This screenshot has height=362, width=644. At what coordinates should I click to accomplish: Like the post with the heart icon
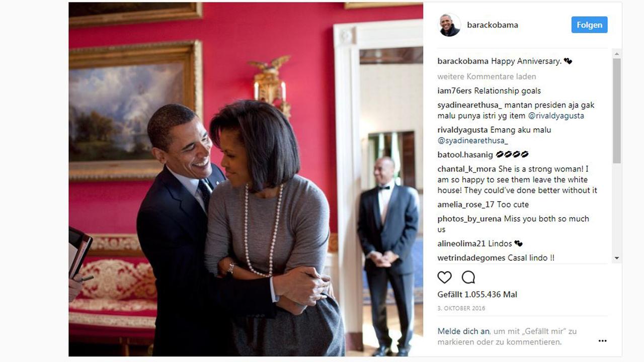coord(444,277)
